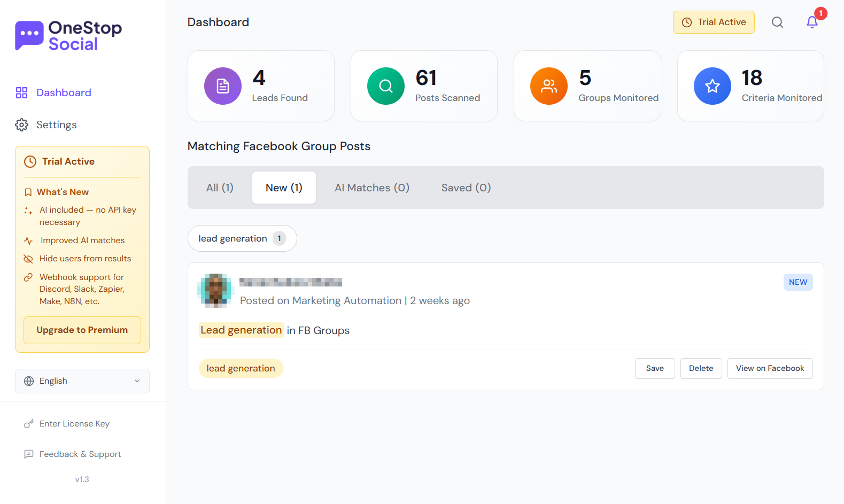
Task: Switch to the Saved (0) tab
Action: (x=466, y=188)
